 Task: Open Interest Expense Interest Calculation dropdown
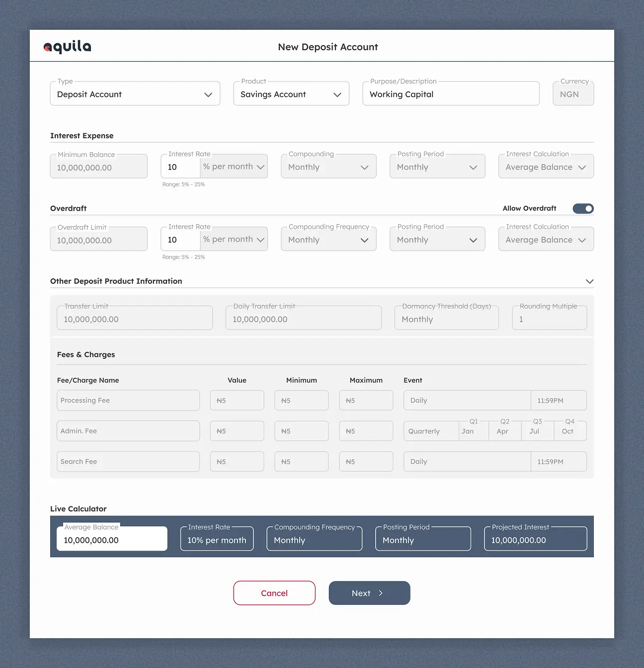pos(546,167)
